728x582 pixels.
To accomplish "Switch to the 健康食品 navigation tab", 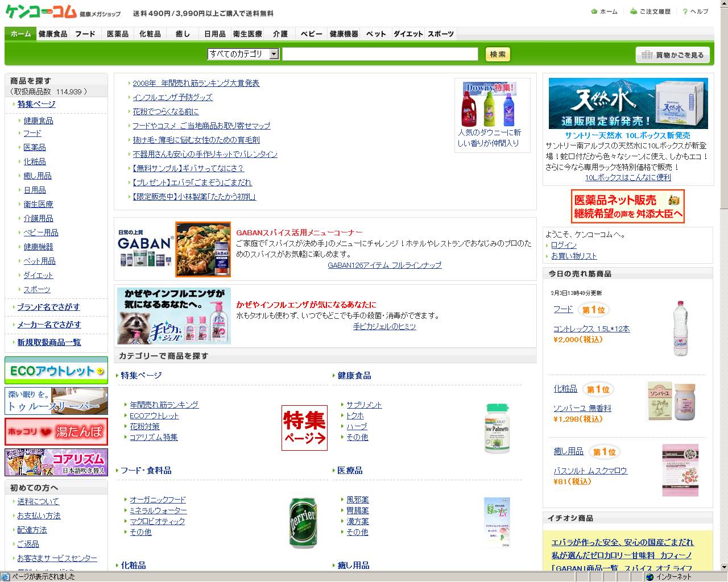I will pos(53,34).
